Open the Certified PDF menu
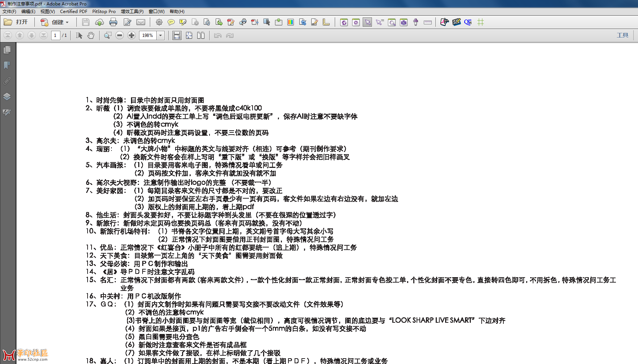Viewport: 638px width, 364px height. click(73, 11)
